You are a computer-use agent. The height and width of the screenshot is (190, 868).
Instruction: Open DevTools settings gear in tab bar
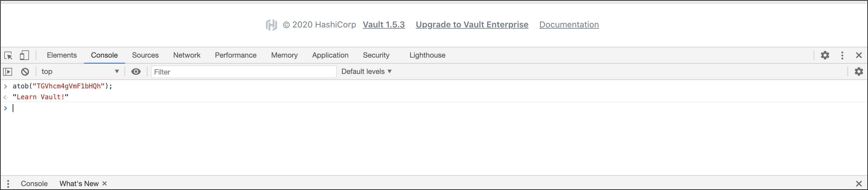pos(825,55)
